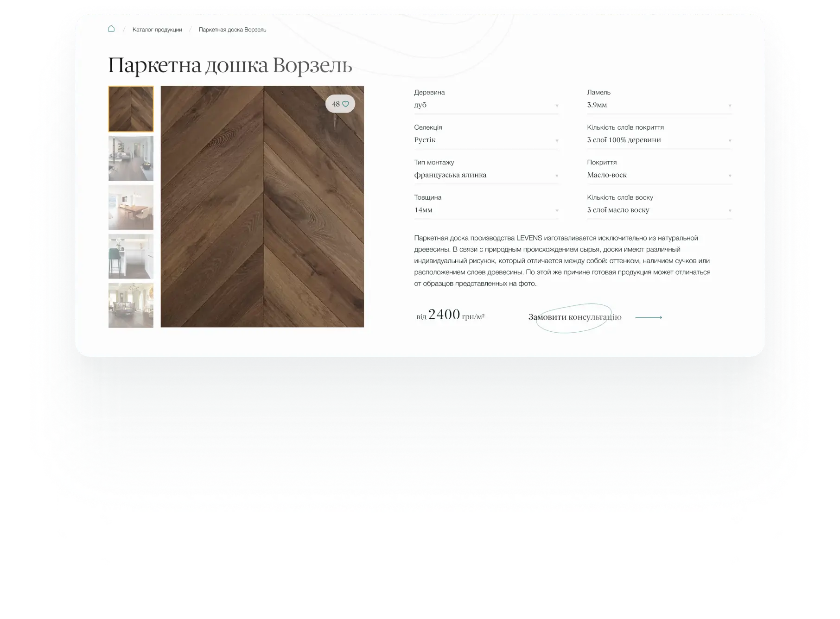Select the chevron wood pattern thumbnail

[x=131, y=109]
